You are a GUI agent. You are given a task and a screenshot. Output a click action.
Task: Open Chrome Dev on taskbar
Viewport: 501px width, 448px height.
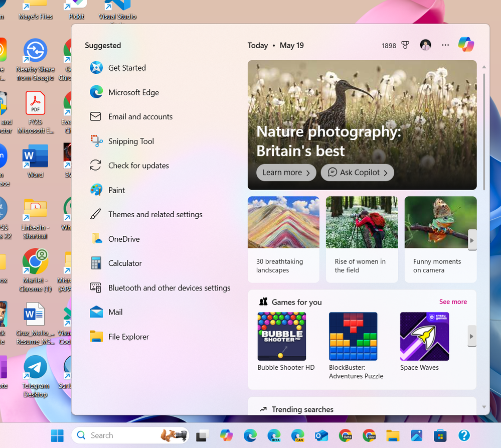point(369,435)
